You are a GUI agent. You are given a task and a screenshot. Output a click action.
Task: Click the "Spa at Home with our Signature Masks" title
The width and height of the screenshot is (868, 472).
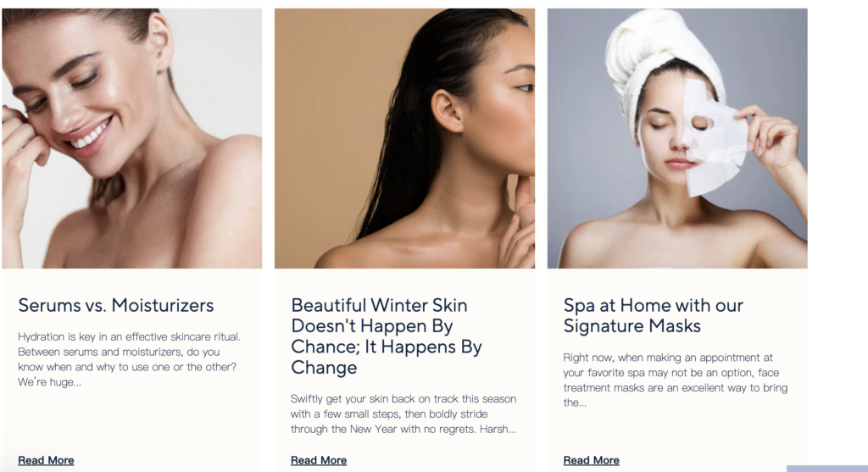point(654,315)
